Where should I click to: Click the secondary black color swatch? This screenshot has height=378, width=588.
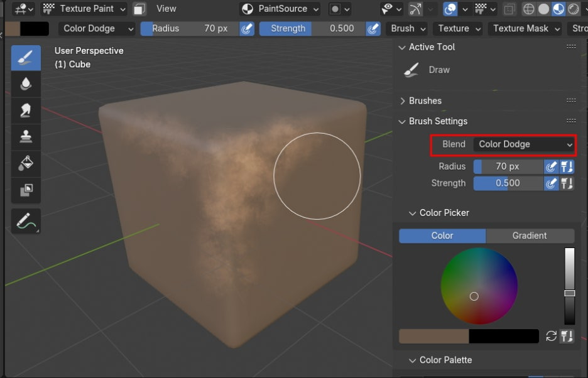(504, 337)
